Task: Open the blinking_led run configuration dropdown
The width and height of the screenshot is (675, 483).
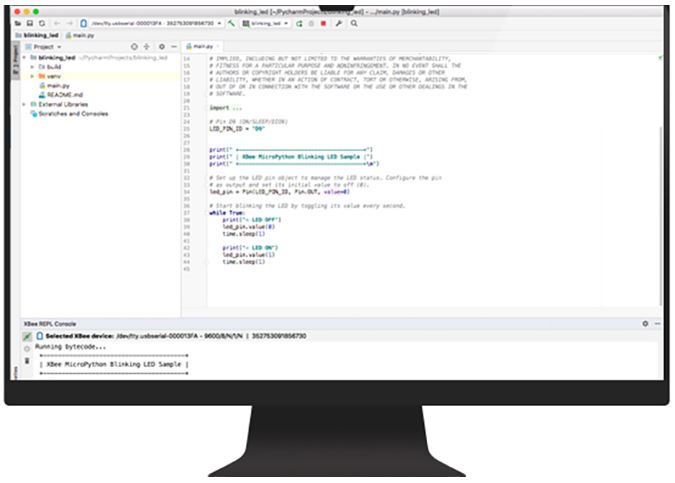Action: (x=266, y=23)
